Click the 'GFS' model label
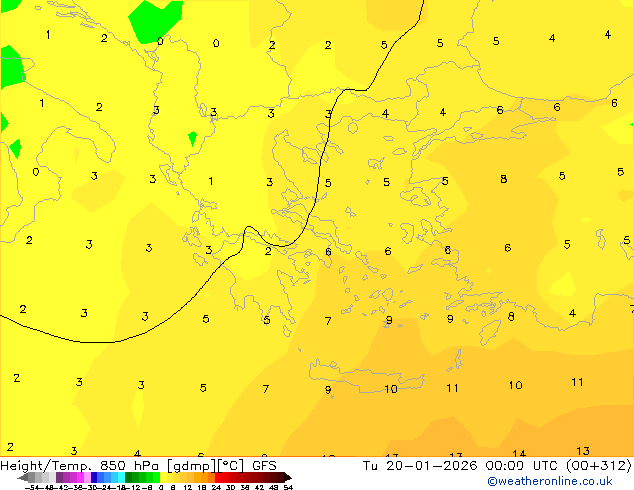The width and height of the screenshot is (634, 490). 264,466
